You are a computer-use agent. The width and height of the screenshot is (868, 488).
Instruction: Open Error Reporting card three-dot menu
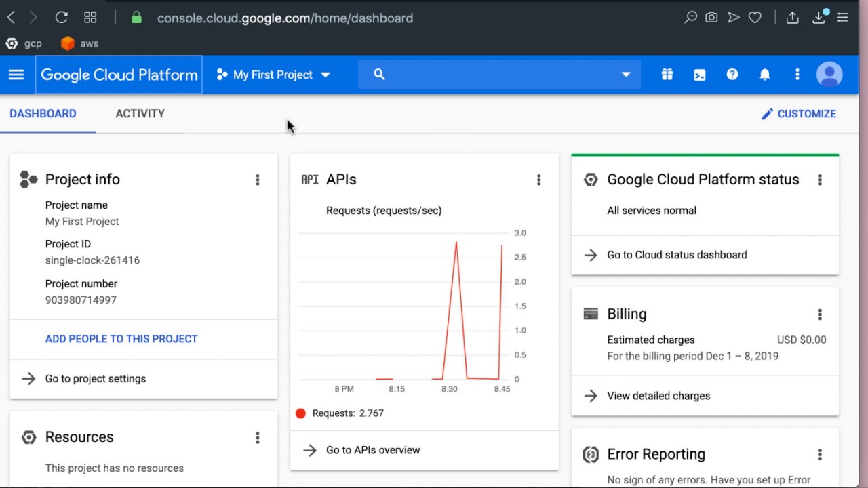(x=820, y=455)
